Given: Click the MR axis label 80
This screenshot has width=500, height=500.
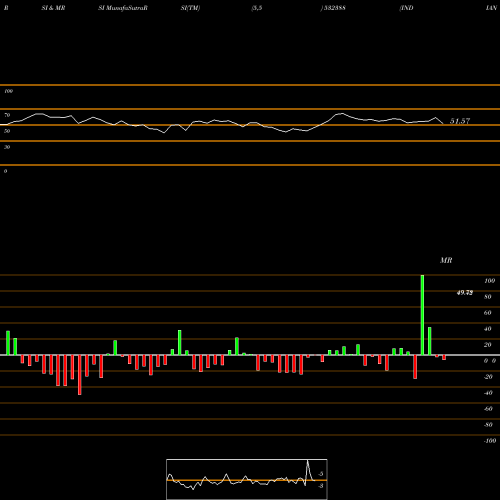Looking at the screenshot, I should [x=488, y=297].
